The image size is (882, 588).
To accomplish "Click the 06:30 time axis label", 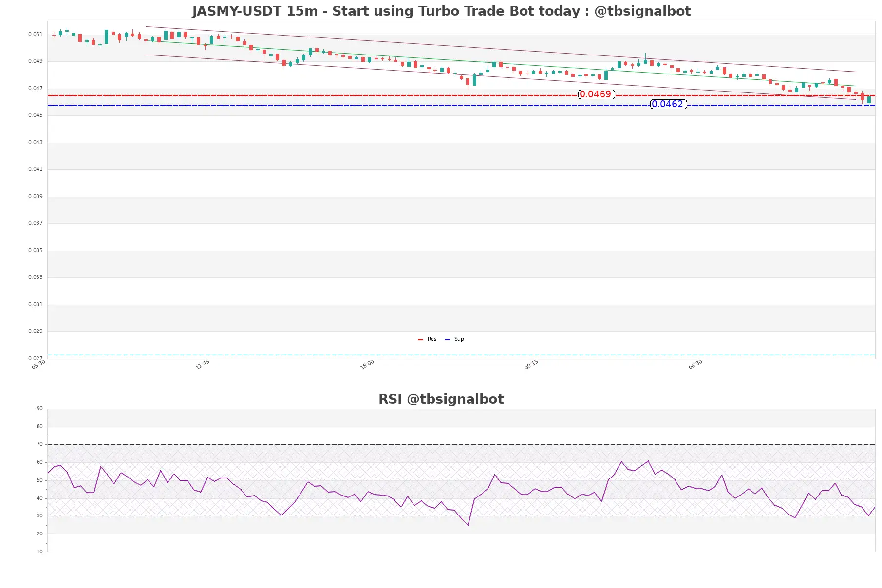I will pyautogui.click(x=695, y=365).
